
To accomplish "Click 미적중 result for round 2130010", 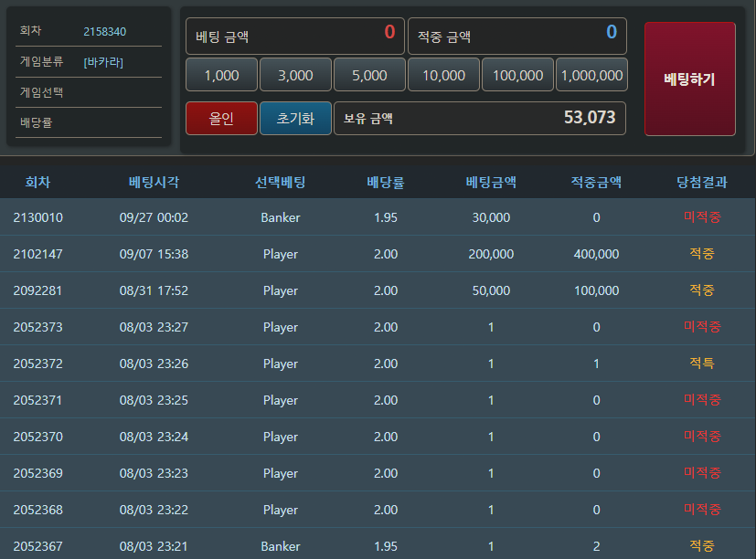I will point(702,216).
